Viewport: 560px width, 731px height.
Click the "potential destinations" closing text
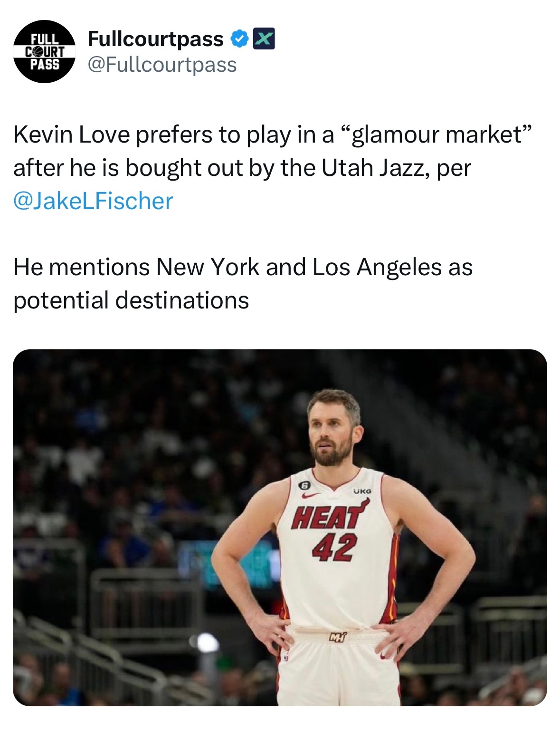coord(131,300)
